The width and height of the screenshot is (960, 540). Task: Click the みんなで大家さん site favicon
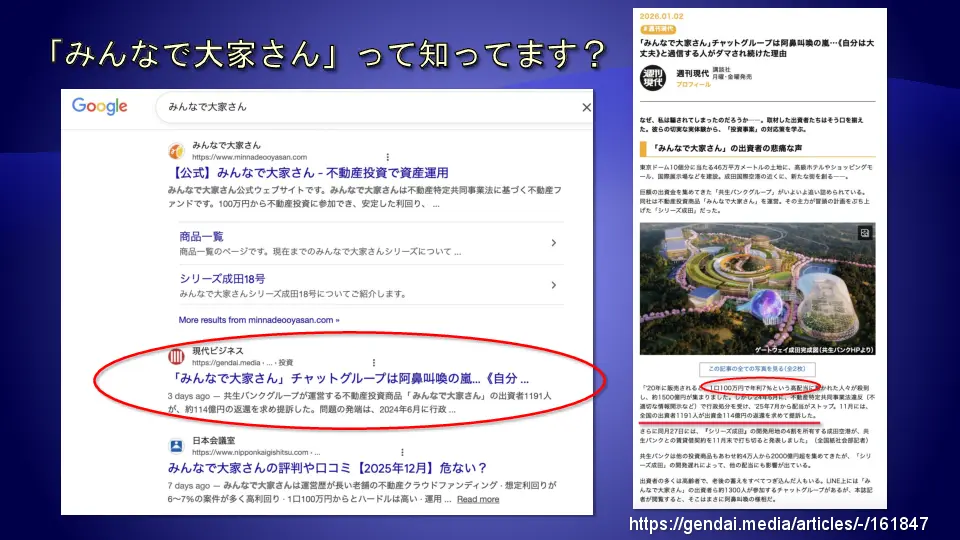click(x=176, y=151)
